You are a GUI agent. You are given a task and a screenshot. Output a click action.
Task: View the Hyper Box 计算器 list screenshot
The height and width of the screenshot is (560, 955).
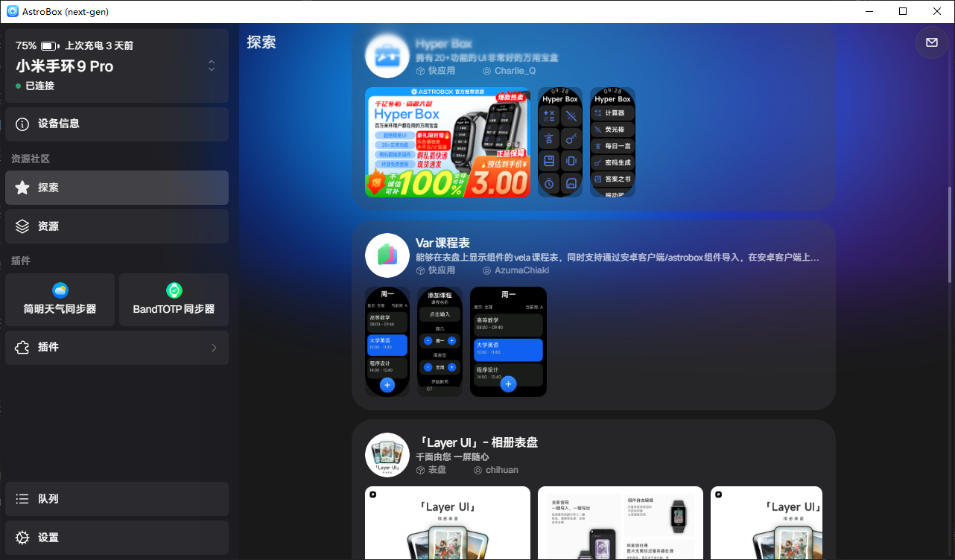click(612, 142)
